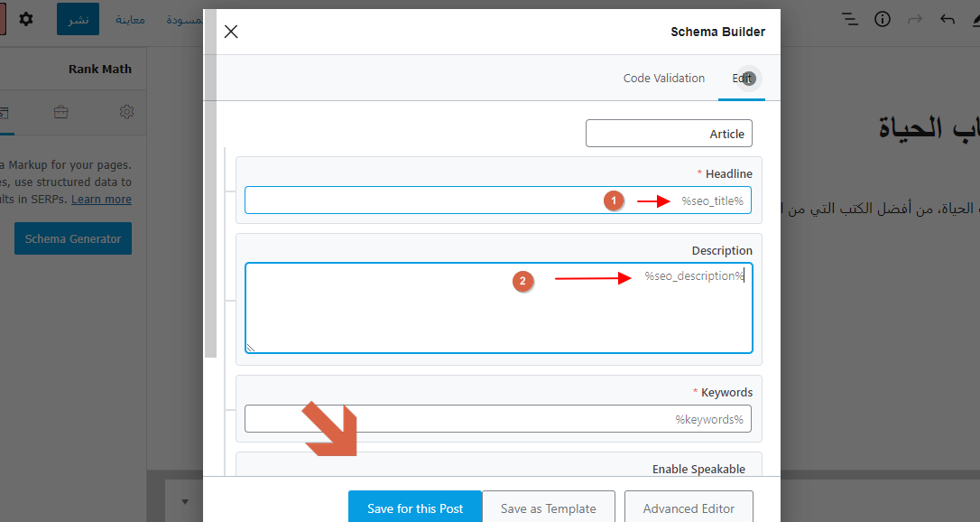980x522 pixels.
Task: Open Rank Math schema tab icon
Action: click(4, 112)
